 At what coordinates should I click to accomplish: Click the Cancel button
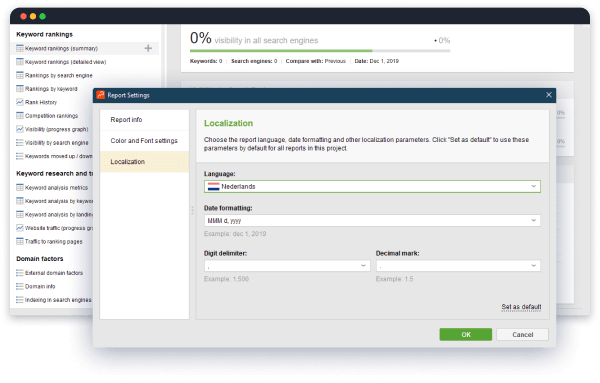click(x=522, y=334)
